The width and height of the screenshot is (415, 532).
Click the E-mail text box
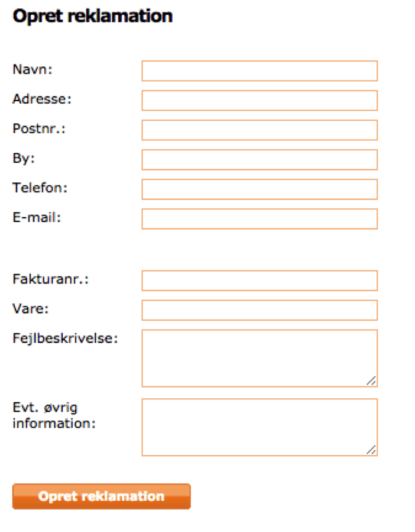[260, 219]
